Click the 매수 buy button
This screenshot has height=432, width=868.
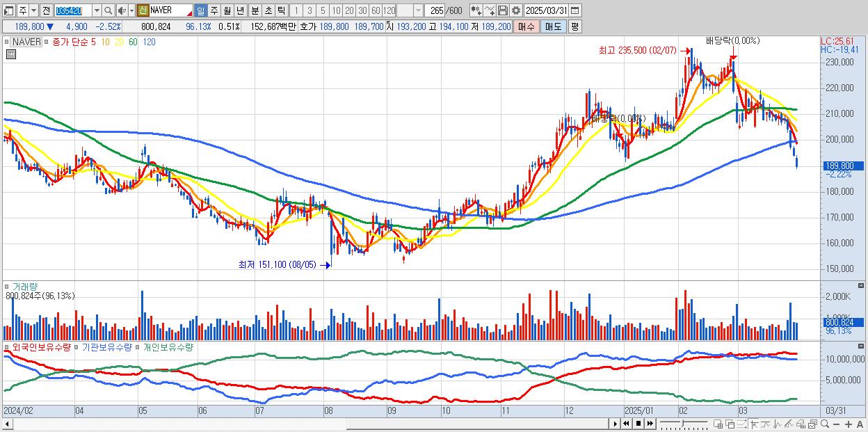click(527, 26)
